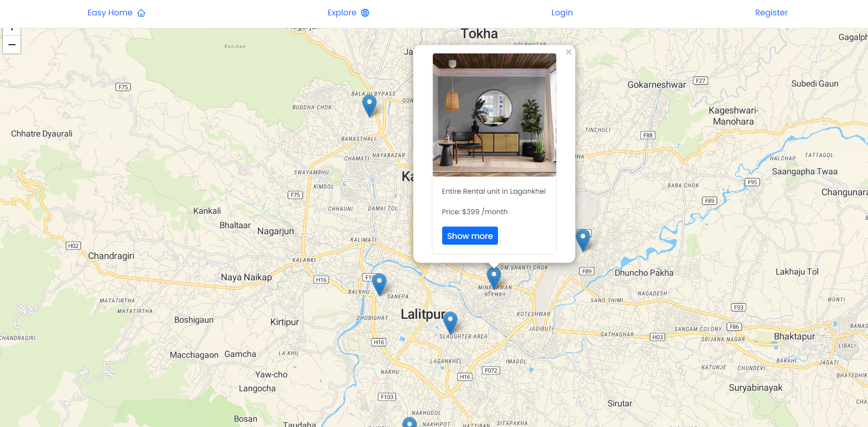The image size is (868, 427).
Task: Click the Dhuncho Pakha map label
Action: (644, 273)
